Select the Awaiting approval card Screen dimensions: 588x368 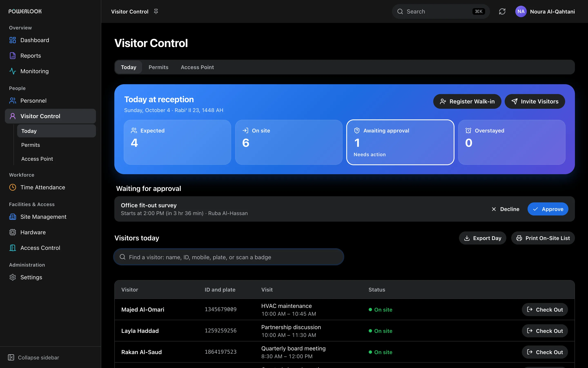[x=400, y=142]
